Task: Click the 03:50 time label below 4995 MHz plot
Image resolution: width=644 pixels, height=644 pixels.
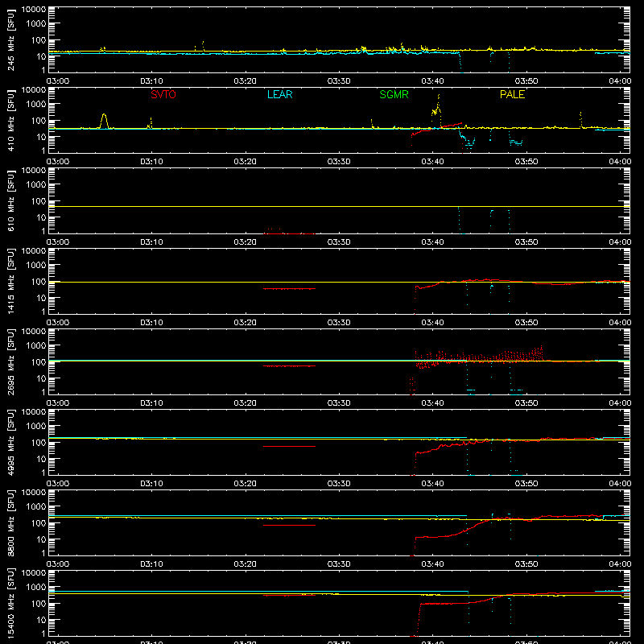Action: tap(526, 484)
